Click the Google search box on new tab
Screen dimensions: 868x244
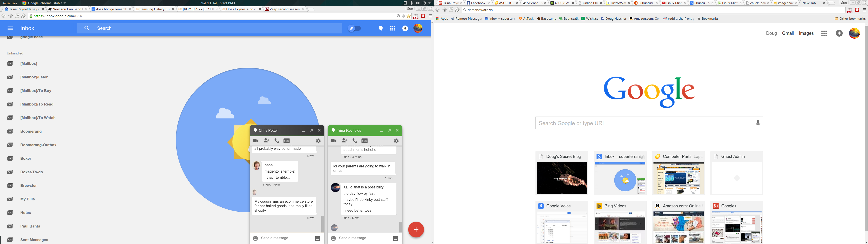pos(649,123)
